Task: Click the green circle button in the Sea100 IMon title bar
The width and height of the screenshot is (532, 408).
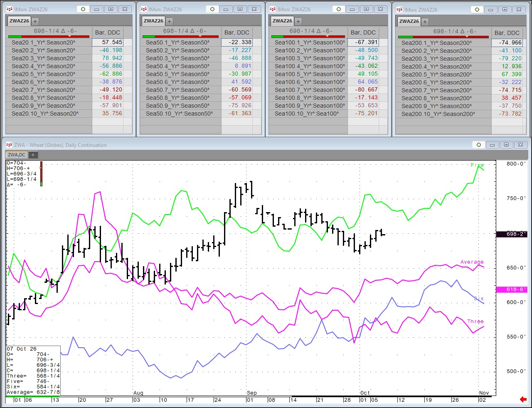Action: (x=339, y=9)
